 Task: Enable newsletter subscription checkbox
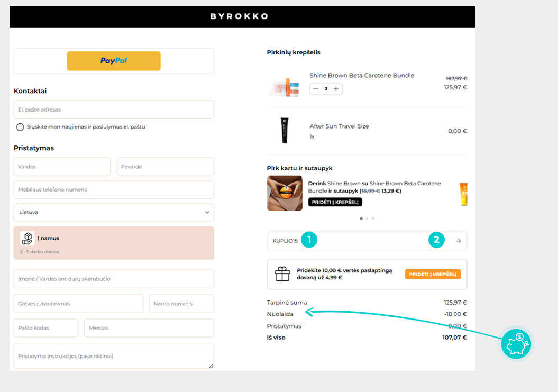20,127
